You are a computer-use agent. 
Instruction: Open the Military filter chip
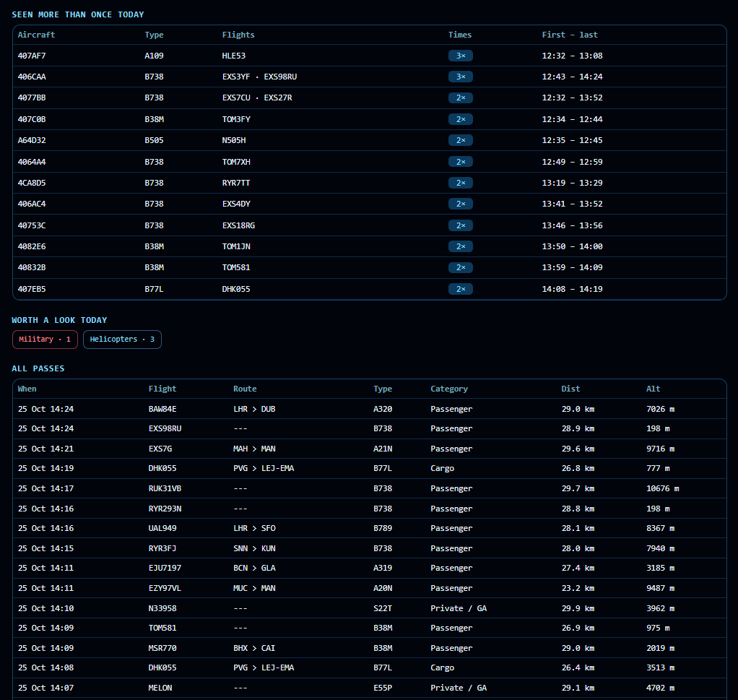[x=45, y=340]
